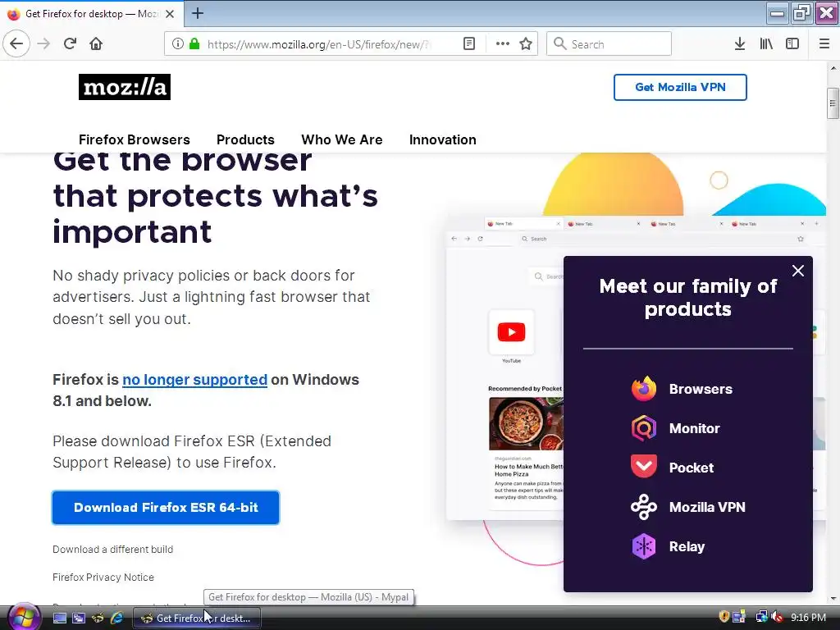Click Download Firefox ESR 64-bit button
Screen dimensions: 840x630
(x=166, y=507)
